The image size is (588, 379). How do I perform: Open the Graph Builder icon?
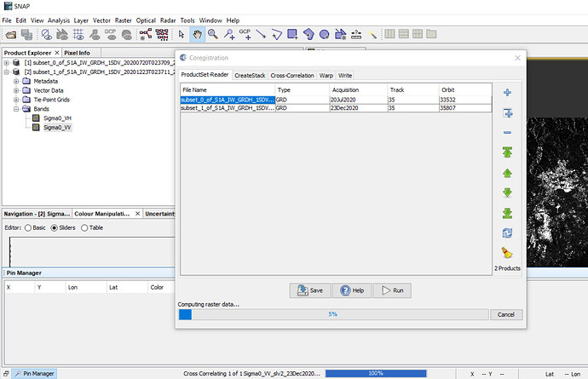(146, 34)
